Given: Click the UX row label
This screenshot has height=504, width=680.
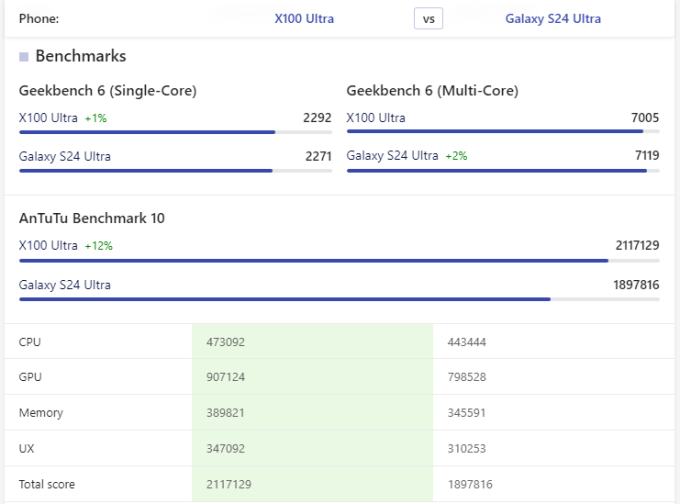Looking at the screenshot, I should point(26,448).
